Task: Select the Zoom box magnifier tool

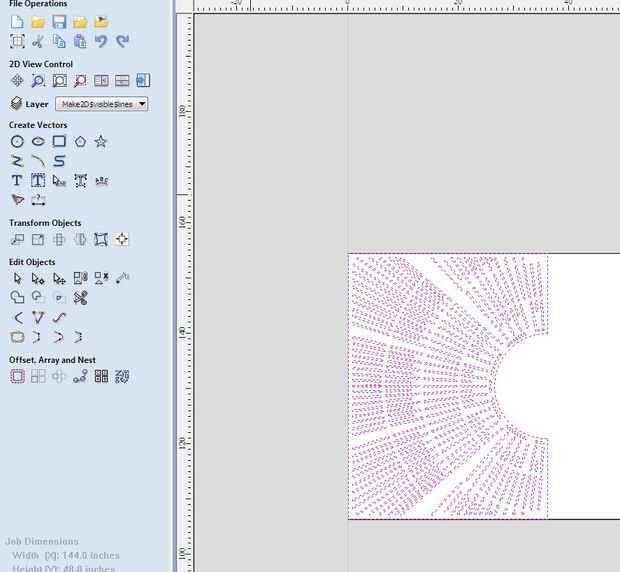Action: [38, 81]
